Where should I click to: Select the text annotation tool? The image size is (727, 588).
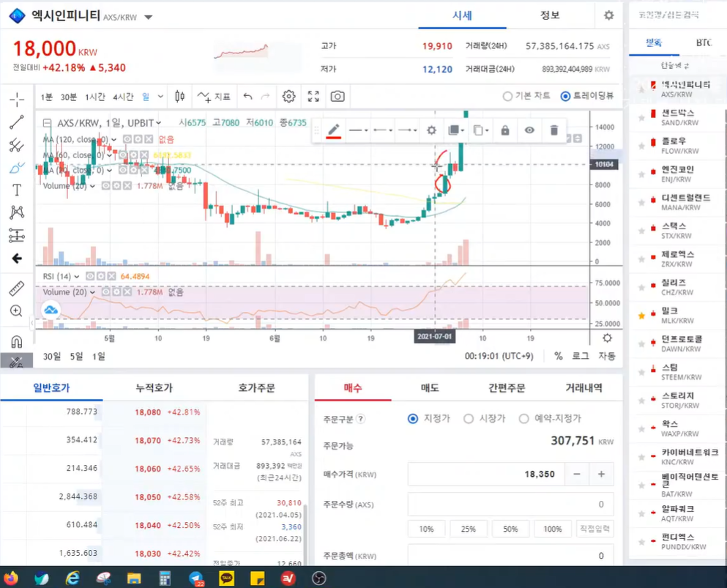[17, 190]
